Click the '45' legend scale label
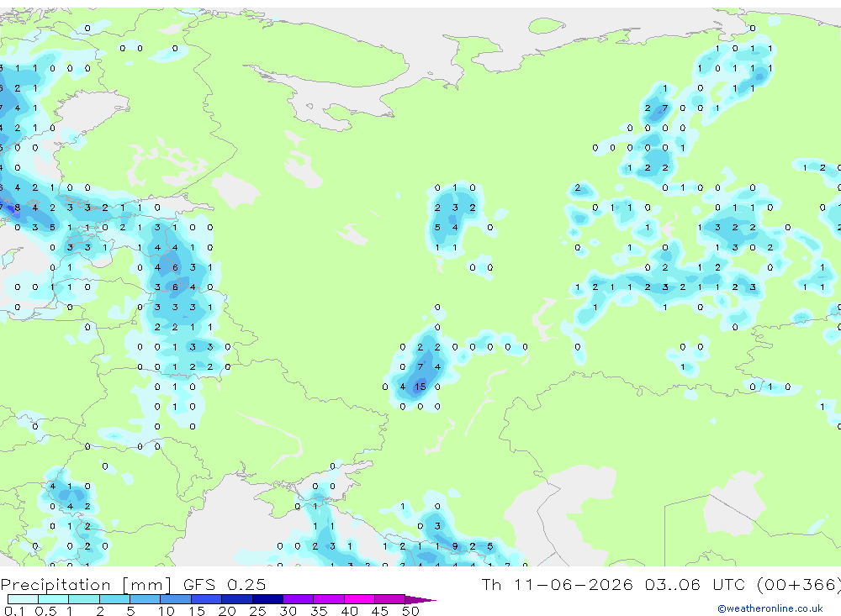Image resolution: width=841 pixels, height=616 pixels. point(380,611)
